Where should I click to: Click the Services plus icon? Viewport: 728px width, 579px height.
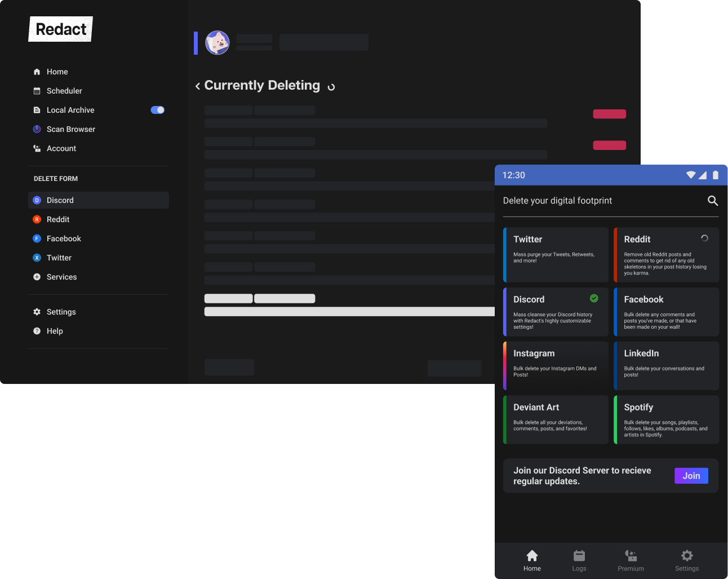click(x=37, y=277)
